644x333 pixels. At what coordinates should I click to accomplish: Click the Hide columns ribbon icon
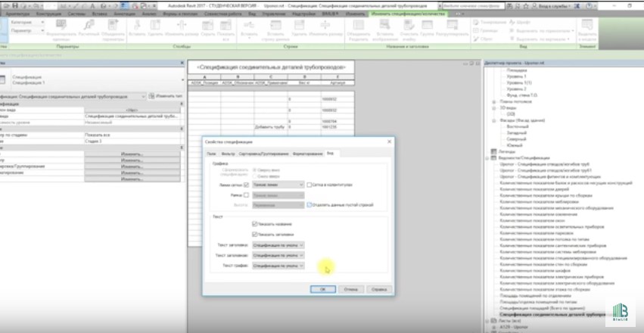tap(207, 26)
